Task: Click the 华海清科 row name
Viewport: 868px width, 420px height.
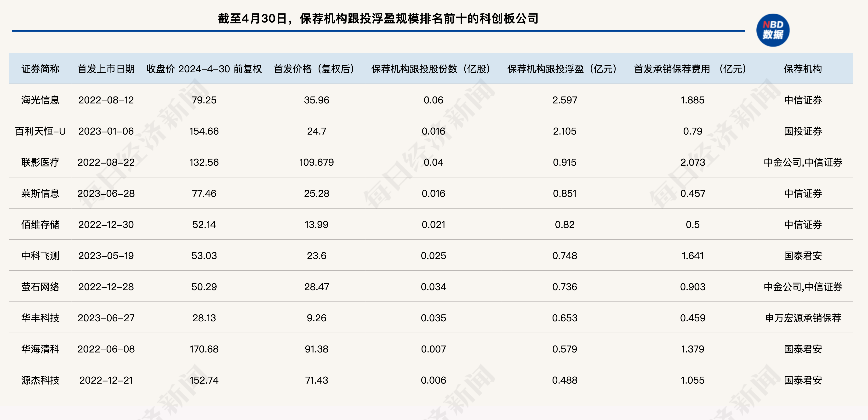Action: (x=40, y=349)
